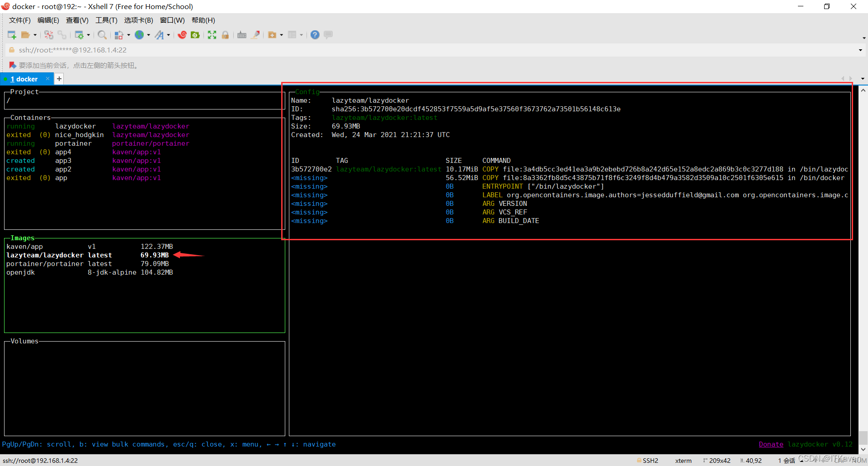Expand the Encoding dropdown arrow

click(x=148, y=35)
